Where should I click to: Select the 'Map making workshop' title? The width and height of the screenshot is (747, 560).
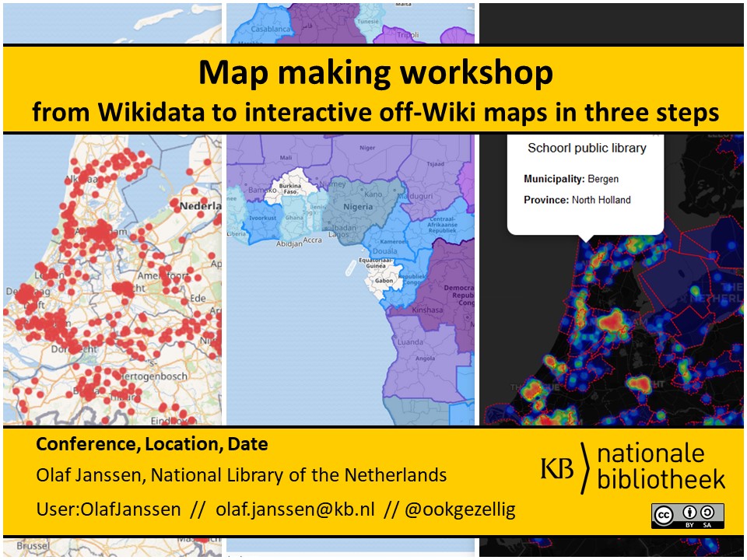point(375,72)
